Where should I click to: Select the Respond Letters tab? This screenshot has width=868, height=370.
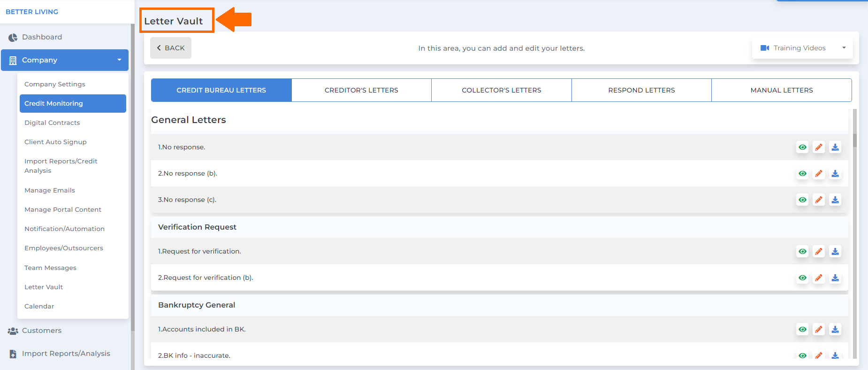point(641,90)
